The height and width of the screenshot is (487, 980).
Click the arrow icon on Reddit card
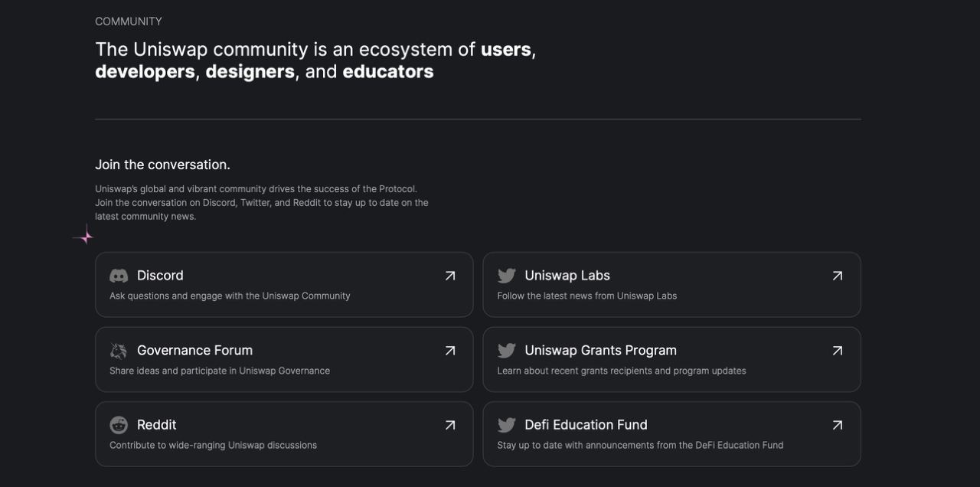[450, 425]
